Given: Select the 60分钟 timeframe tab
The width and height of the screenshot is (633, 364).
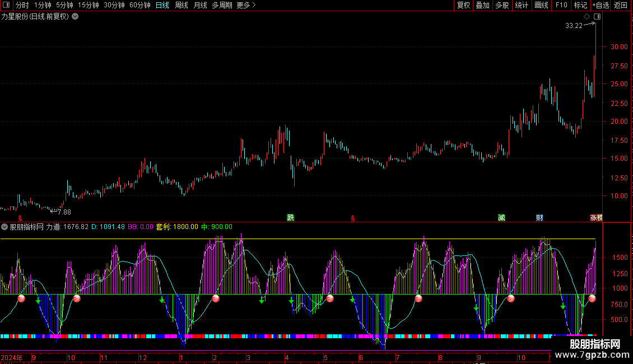Looking at the screenshot, I should tap(139, 5).
